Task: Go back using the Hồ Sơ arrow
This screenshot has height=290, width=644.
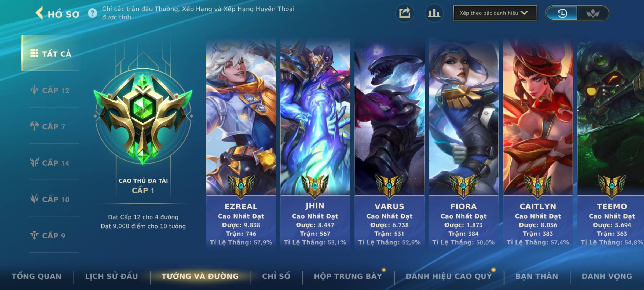Action: coord(39,13)
